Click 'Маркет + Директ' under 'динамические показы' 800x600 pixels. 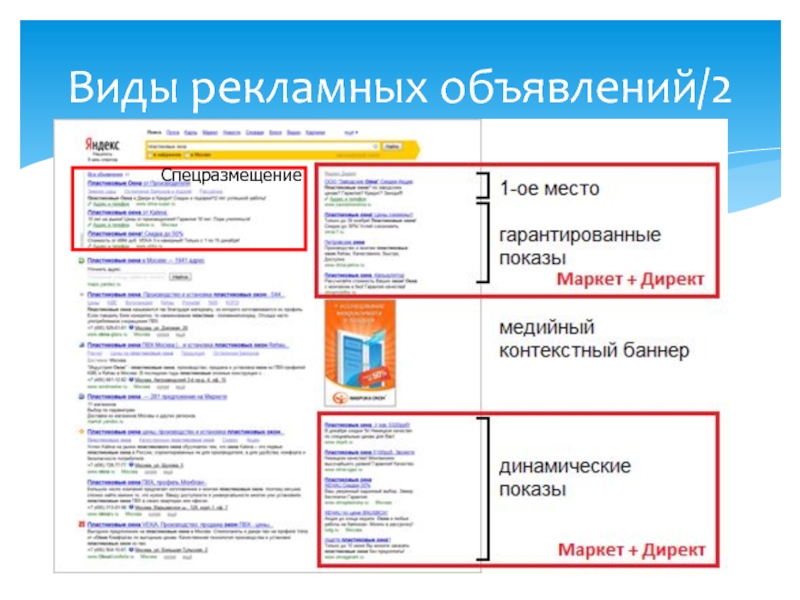coord(632,550)
